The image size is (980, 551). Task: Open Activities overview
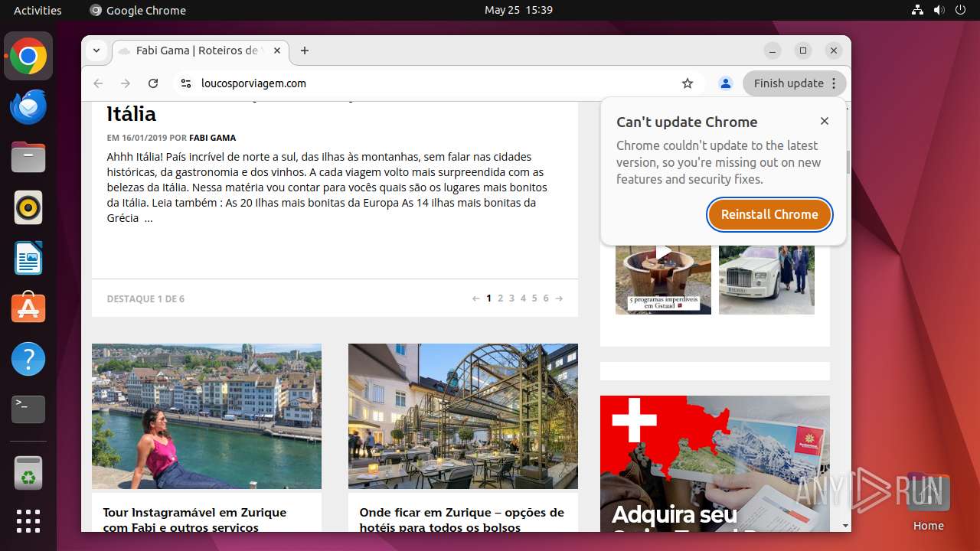click(x=38, y=10)
